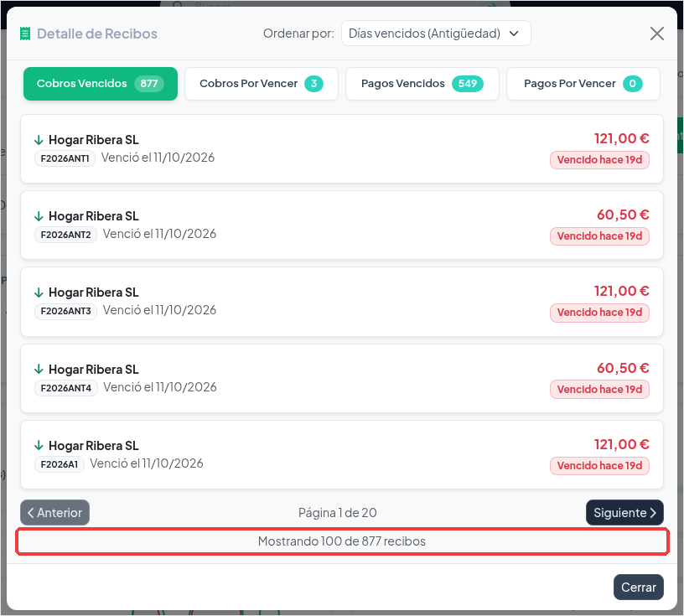
Task: Close the dialog with the X icon
Action: pyautogui.click(x=656, y=34)
